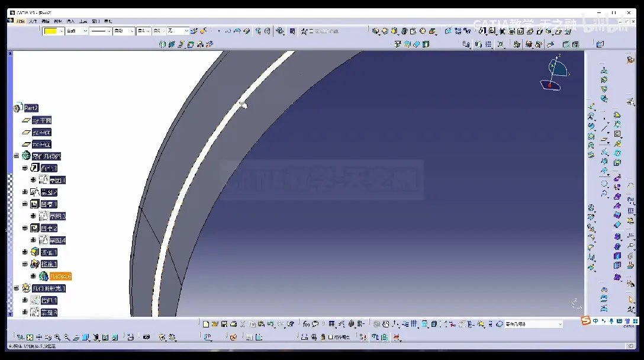The width and height of the screenshot is (644, 360).
Task: Expand the highlighted orange body node
Action: point(33,277)
